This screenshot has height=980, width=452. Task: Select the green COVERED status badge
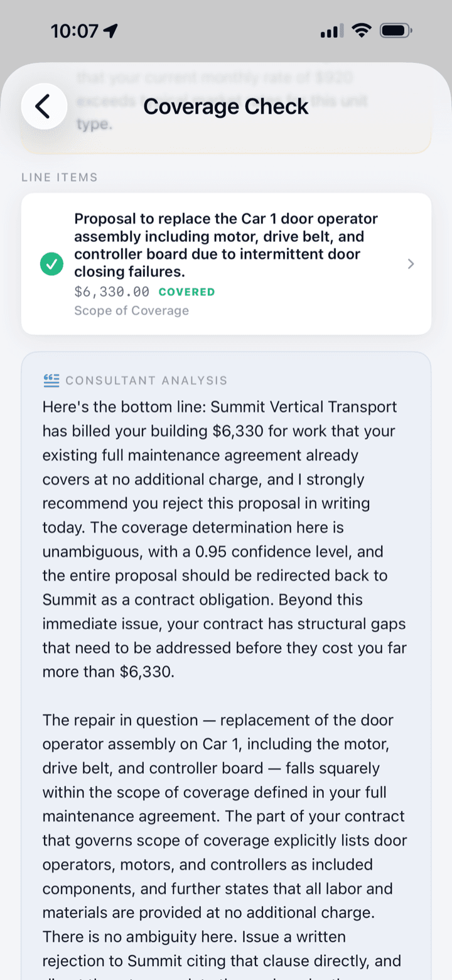pos(186,292)
